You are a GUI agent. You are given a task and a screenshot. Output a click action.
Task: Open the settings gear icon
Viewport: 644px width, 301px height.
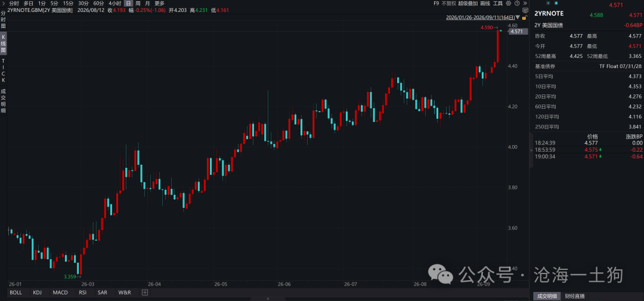[x=509, y=4]
